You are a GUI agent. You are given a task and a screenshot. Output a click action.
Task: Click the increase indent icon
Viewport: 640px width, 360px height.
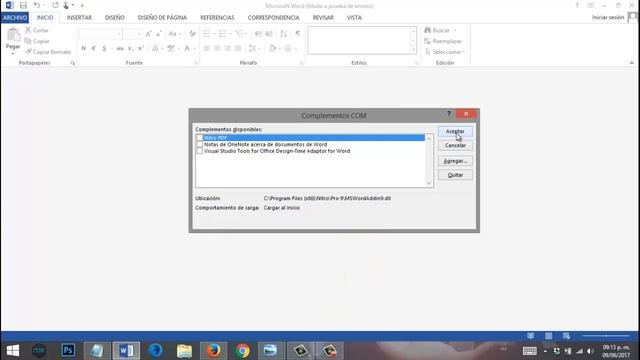pos(269,34)
